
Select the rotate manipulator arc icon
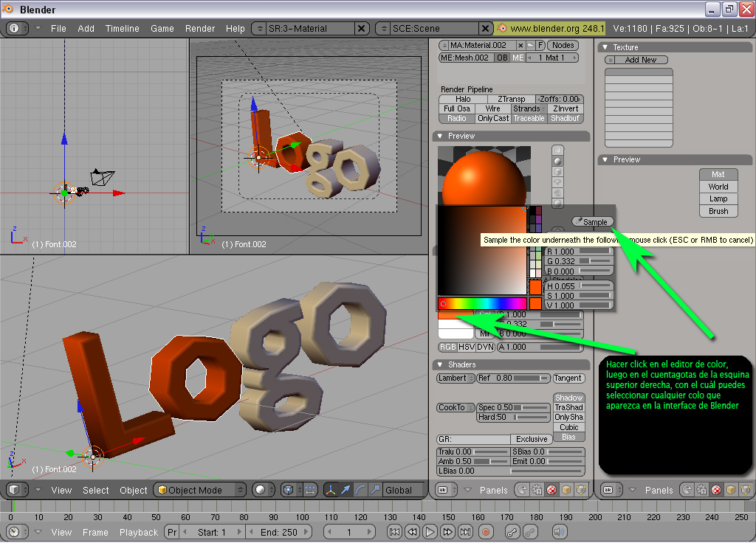click(x=360, y=490)
